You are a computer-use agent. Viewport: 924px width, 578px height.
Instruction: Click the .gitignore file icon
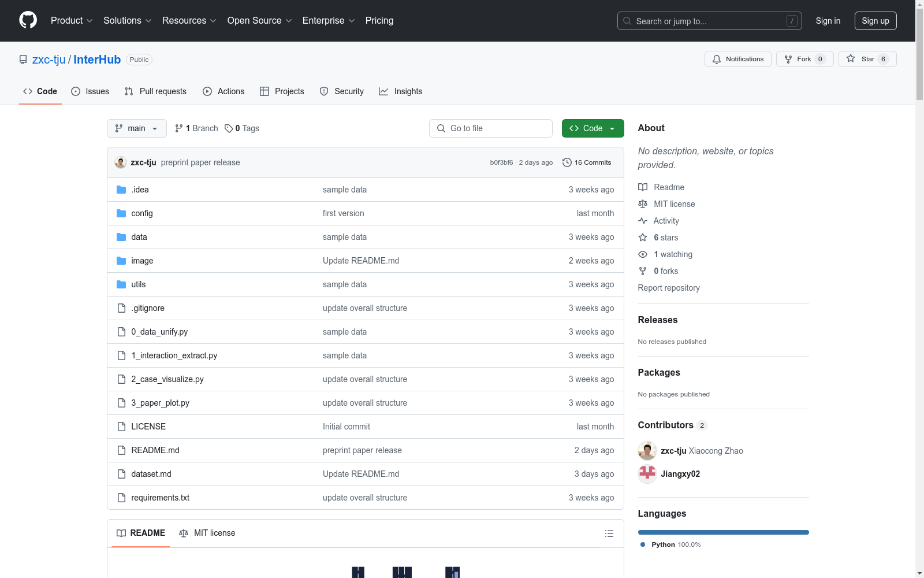click(121, 308)
